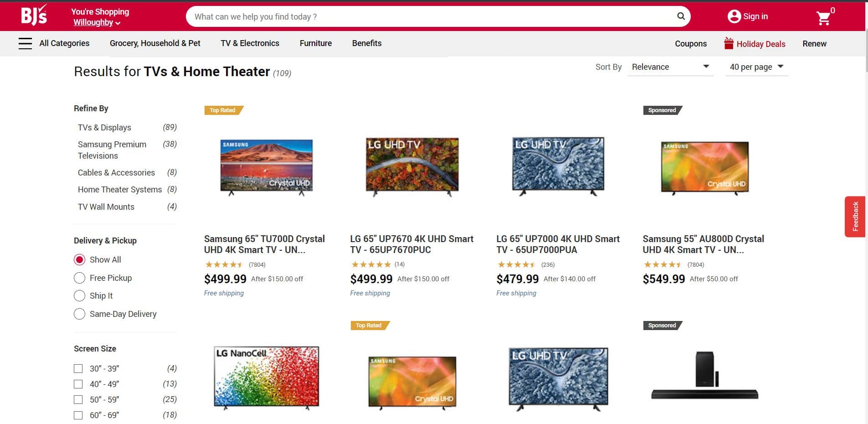Open the shopping cart icon

point(823,18)
